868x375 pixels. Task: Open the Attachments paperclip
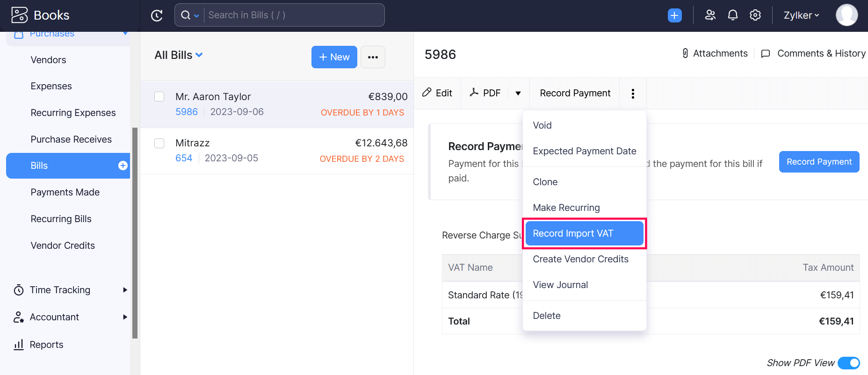(x=685, y=53)
